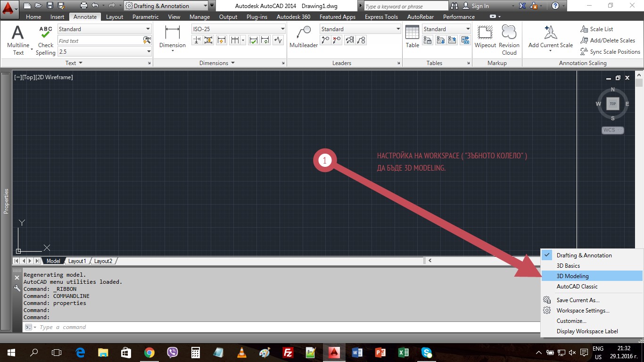644x362 pixels.
Task: Click the dimension Update icon
Action: (x=265, y=41)
